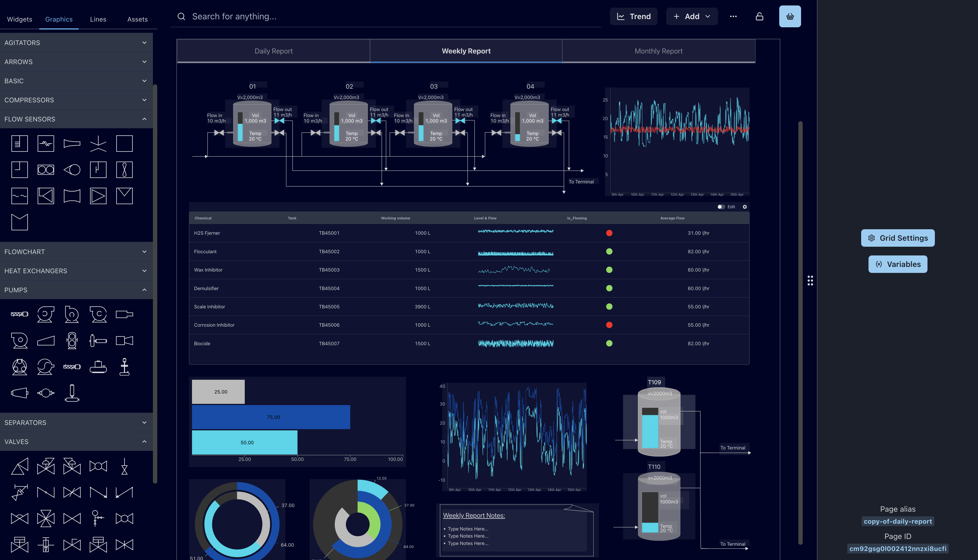Click the double-circle flow sensor symbol

[46, 170]
